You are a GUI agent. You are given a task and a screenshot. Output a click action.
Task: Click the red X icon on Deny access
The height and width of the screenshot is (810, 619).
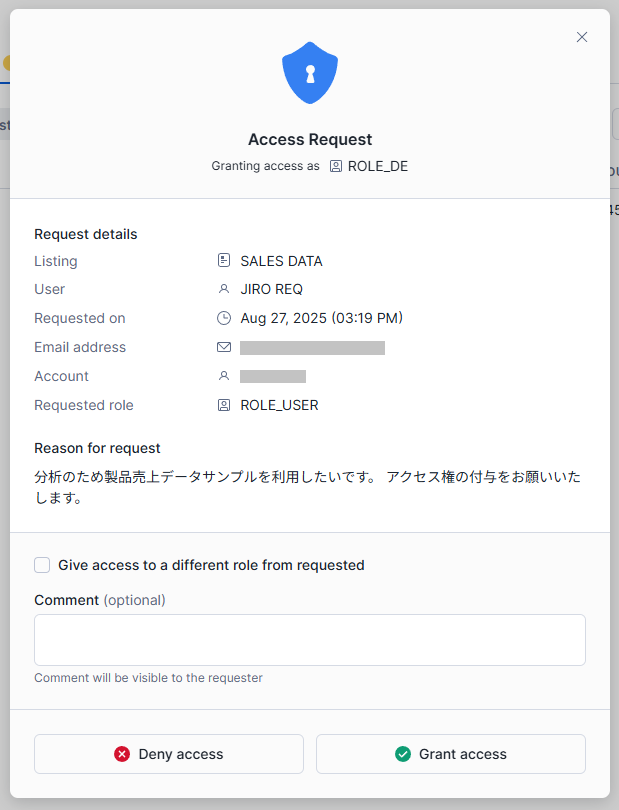point(122,754)
